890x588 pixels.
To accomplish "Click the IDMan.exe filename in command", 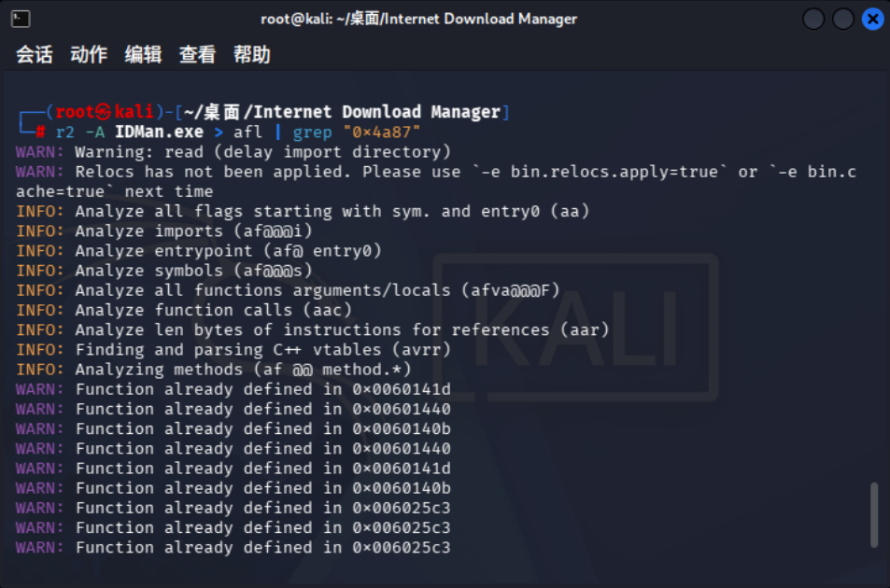I will tap(159, 133).
